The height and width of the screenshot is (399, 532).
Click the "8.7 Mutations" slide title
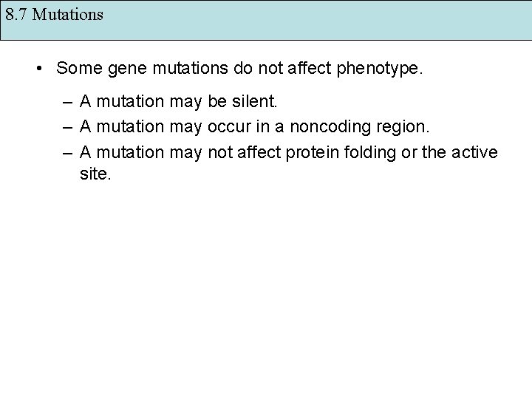coord(55,14)
